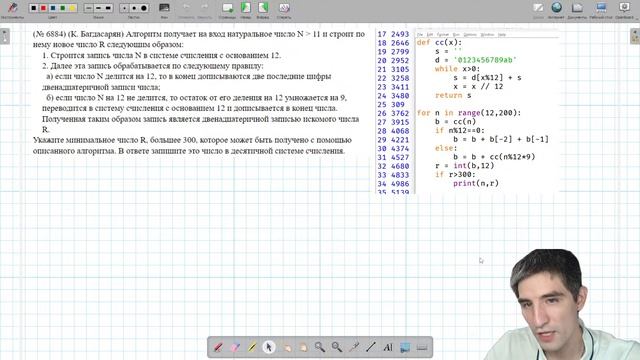Go to the next page
Viewport: 640px width, 360px height.
263,9
